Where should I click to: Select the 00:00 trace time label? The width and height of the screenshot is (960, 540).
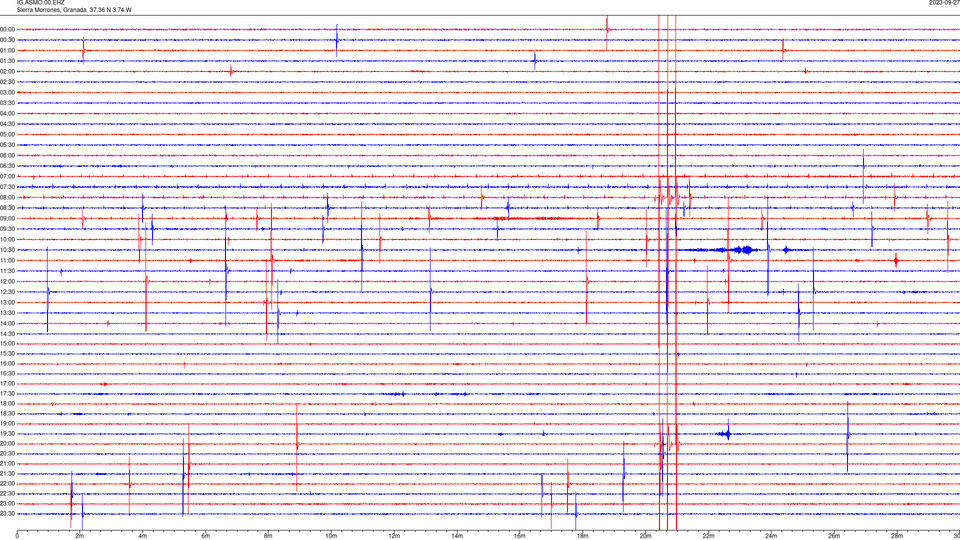tap(8, 29)
